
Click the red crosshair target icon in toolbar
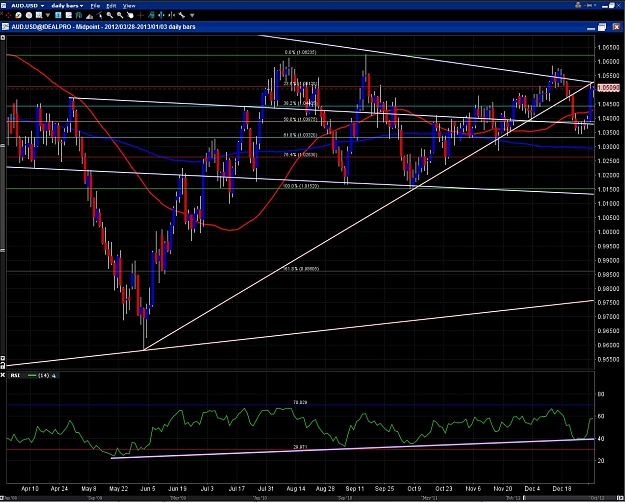(x=8, y=15)
